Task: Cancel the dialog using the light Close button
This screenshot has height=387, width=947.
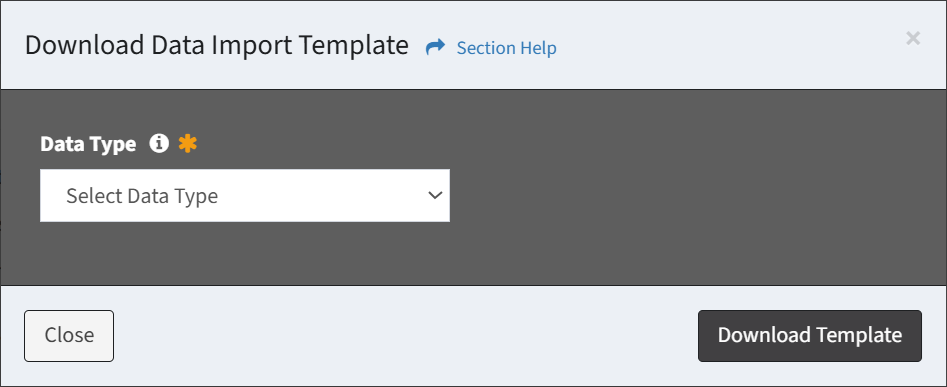Action: point(69,336)
